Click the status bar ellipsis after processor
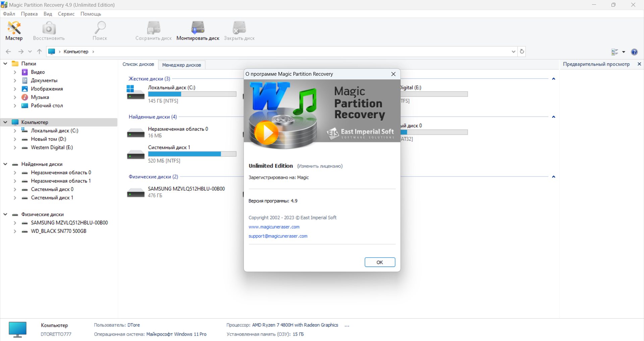The image size is (644, 341). click(x=347, y=325)
